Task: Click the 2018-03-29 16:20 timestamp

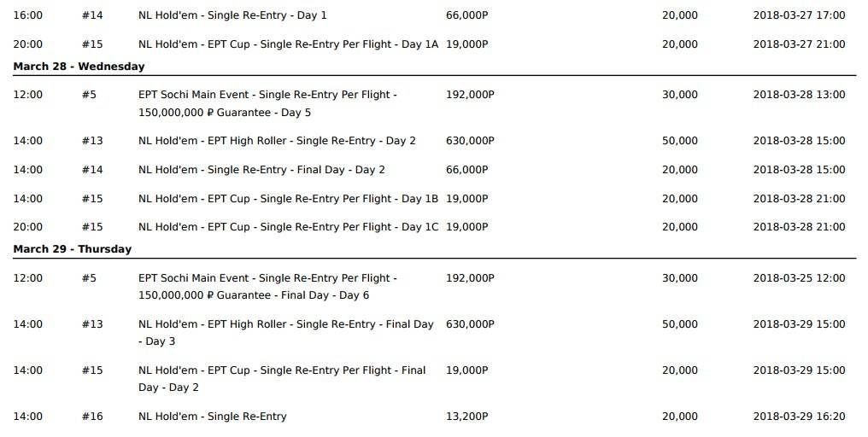Action: pyautogui.click(x=799, y=417)
